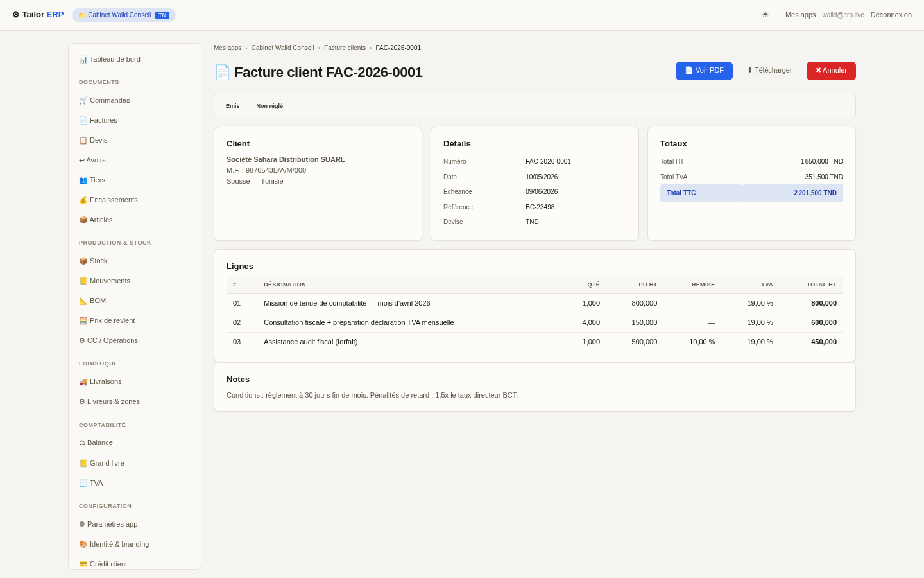Click walid@erp.live account label
Image resolution: width=924 pixels, height=578 pixels.
[x=843, y=15]
